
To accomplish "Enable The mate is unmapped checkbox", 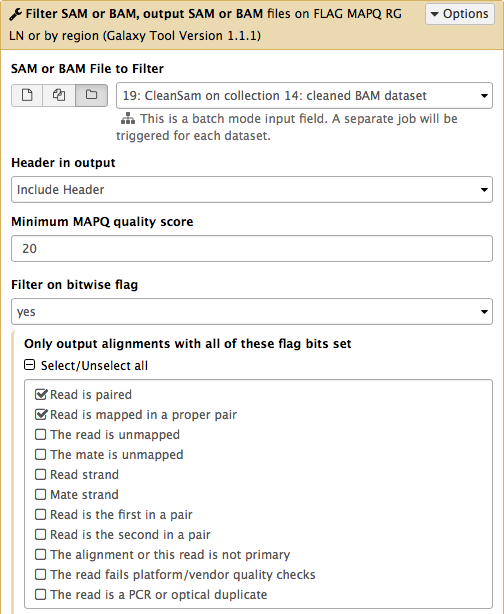I will 40,454.
